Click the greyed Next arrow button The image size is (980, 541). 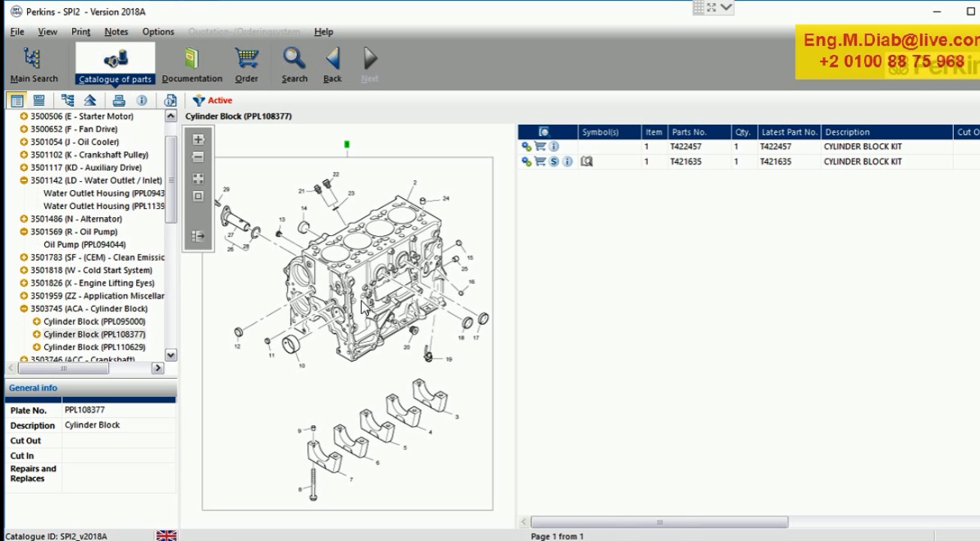370,65
